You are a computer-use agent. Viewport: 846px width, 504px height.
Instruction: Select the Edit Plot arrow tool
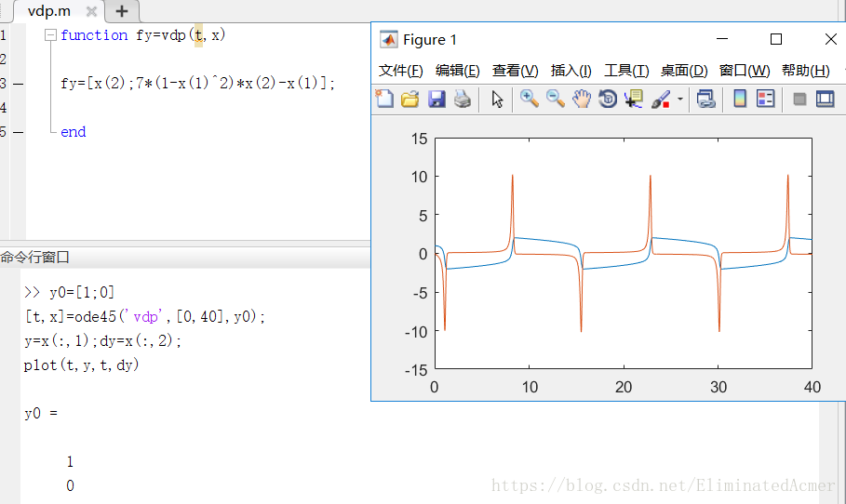pos(497,99)
